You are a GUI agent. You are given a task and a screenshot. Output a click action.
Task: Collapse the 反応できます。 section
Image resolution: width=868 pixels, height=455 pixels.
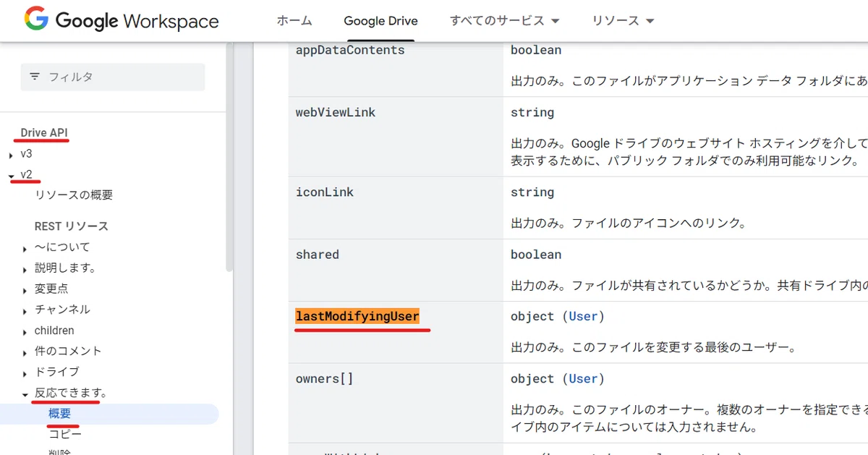pyautogui.click(x=25, y=395)
